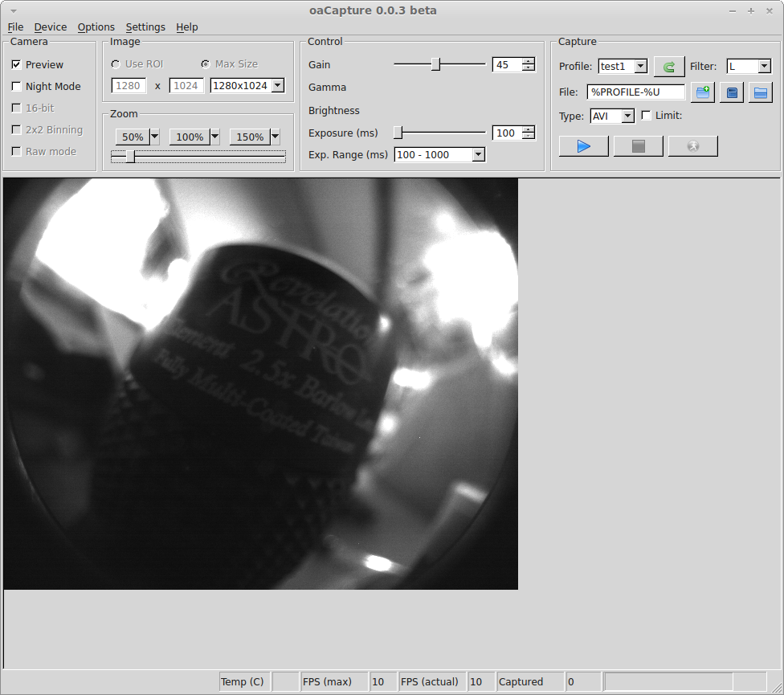Click the FPS (actual) status label
Screen dimensions: 784x695
coord(430,682)
